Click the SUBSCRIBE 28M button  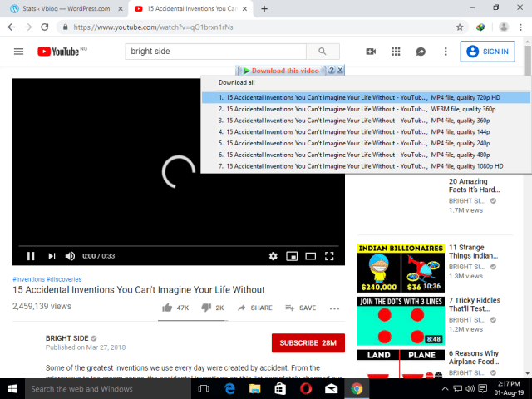[308, 343]
